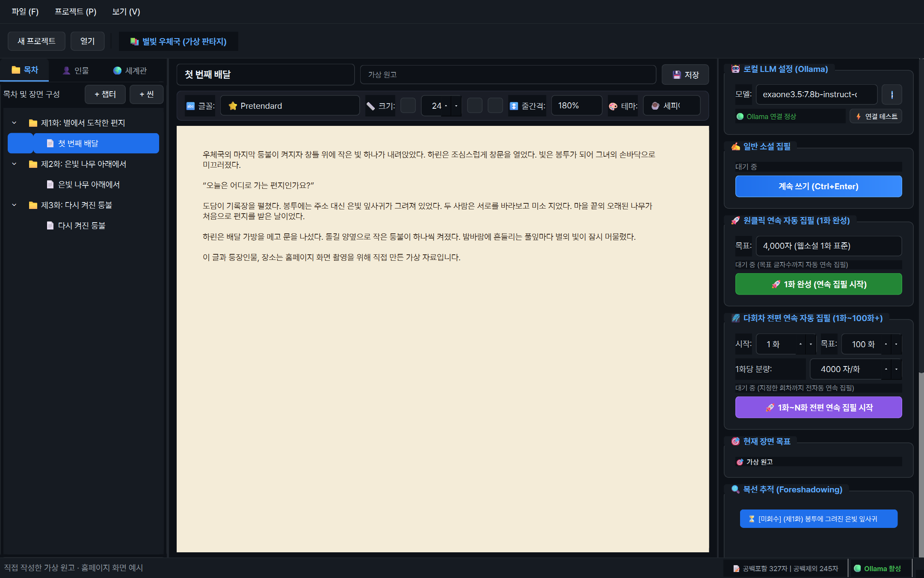924x578 pixels.
Task: Increase the font size 24 stepper
Action: 446,106
